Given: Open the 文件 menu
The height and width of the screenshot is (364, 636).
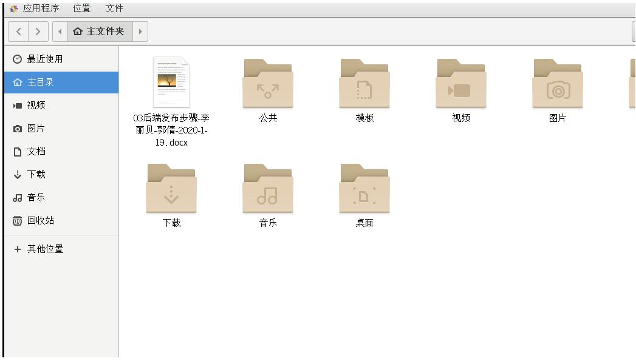Looking at the screenshot, I should click(114, 8).
